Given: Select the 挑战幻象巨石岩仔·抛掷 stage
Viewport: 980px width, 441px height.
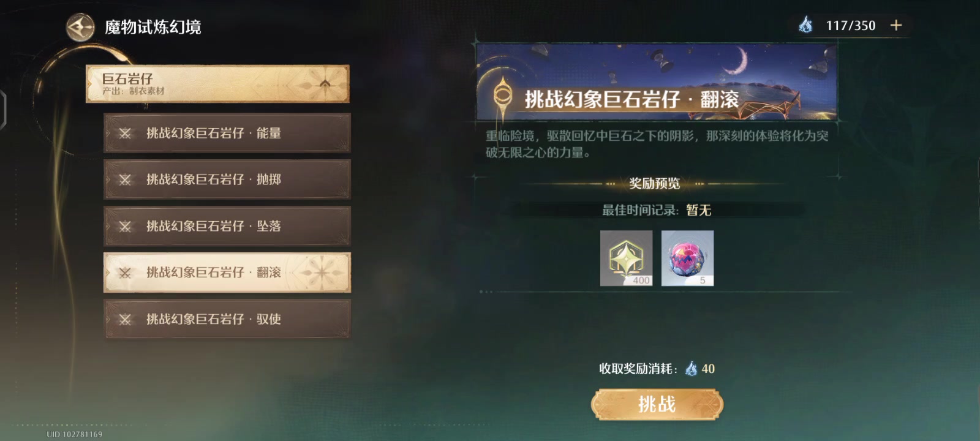Looking at the screenshot, I should [x=227, y=179].
